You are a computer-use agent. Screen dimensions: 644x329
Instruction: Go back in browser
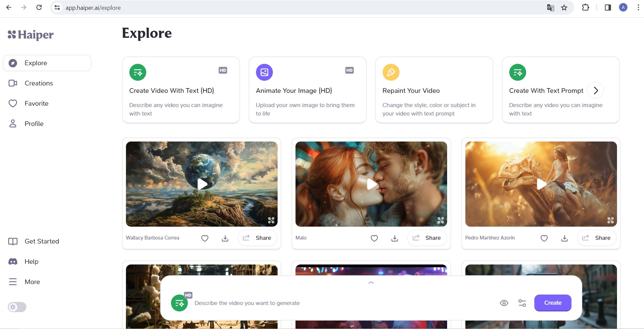(x=9, y=7)
